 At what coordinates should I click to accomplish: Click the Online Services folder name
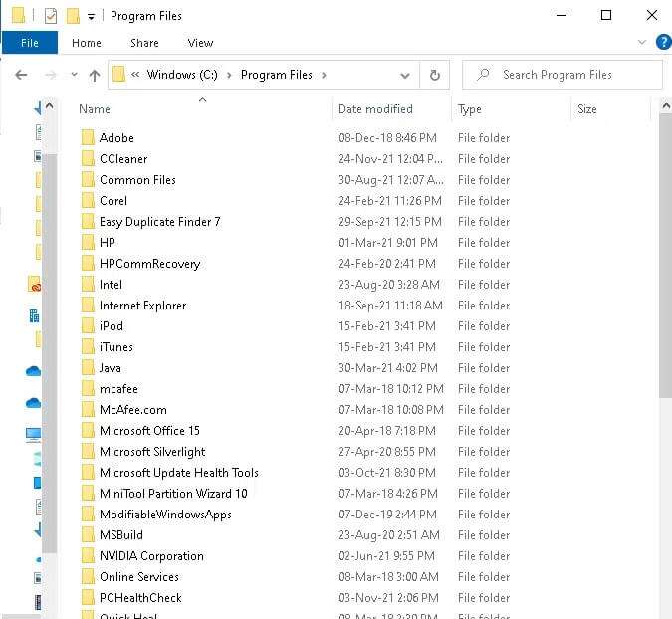138,577
